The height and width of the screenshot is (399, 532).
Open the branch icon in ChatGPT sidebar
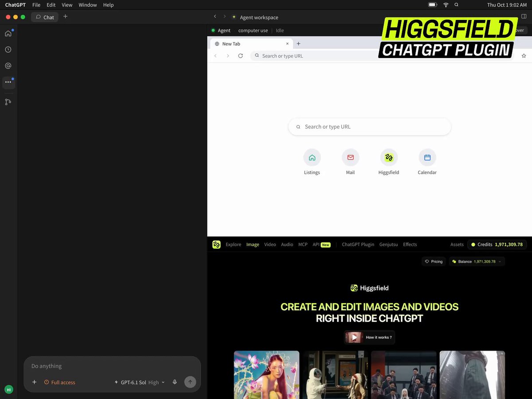tap(8, 102)
